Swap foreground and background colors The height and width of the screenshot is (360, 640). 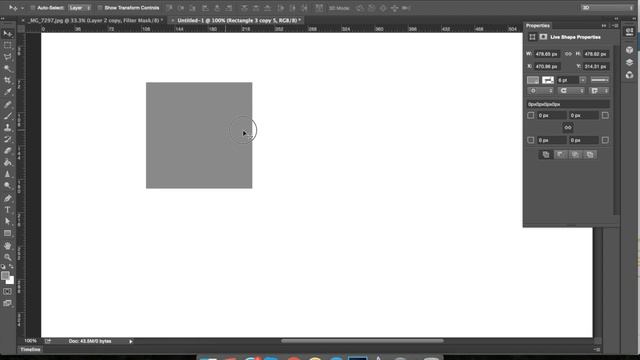pos(11,267)
